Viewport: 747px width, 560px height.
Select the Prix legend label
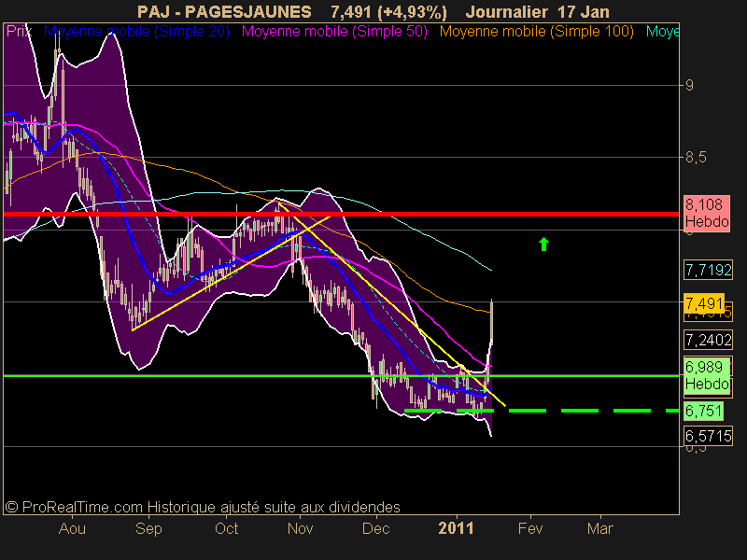pyautogui.click(x=19, y=32)
